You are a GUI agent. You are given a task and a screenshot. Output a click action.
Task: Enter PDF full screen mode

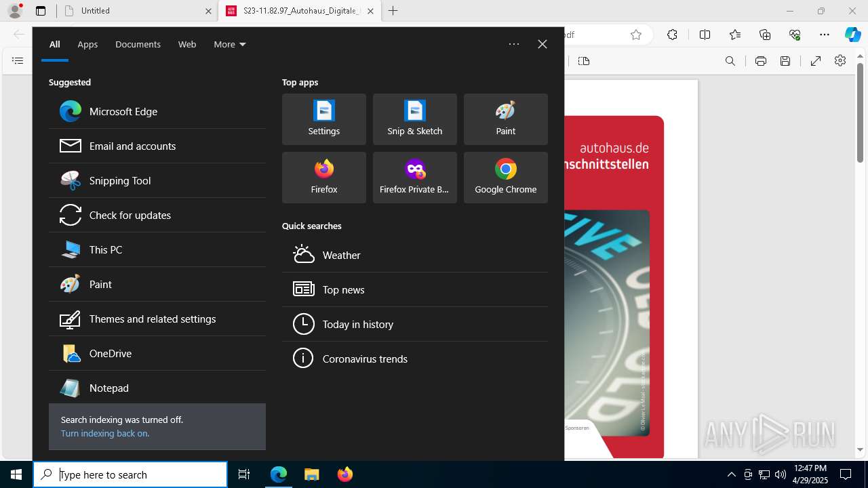coord(816,61)
